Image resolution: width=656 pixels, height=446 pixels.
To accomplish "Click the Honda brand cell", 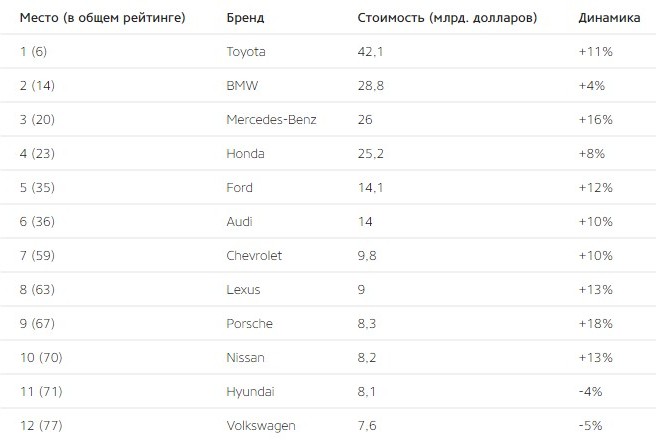I will point(245,154).
